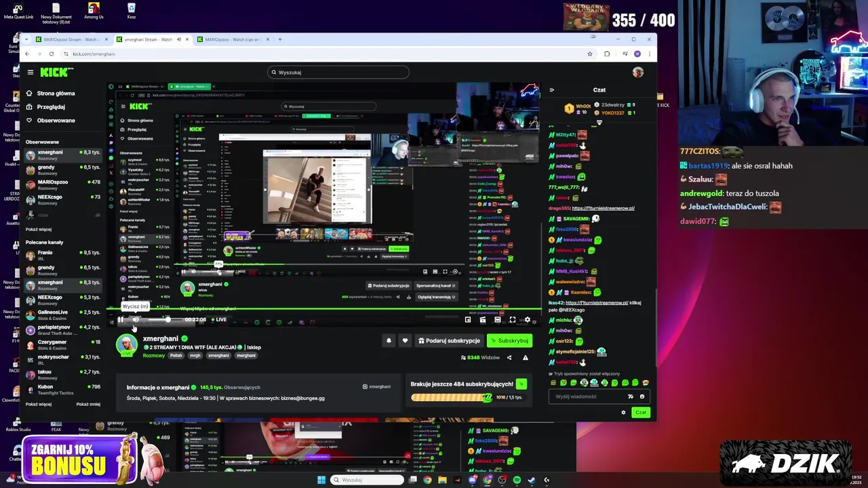Click the green Subskrybuj button
This screenshot has height=488, width=868.
tap(509, 341)
